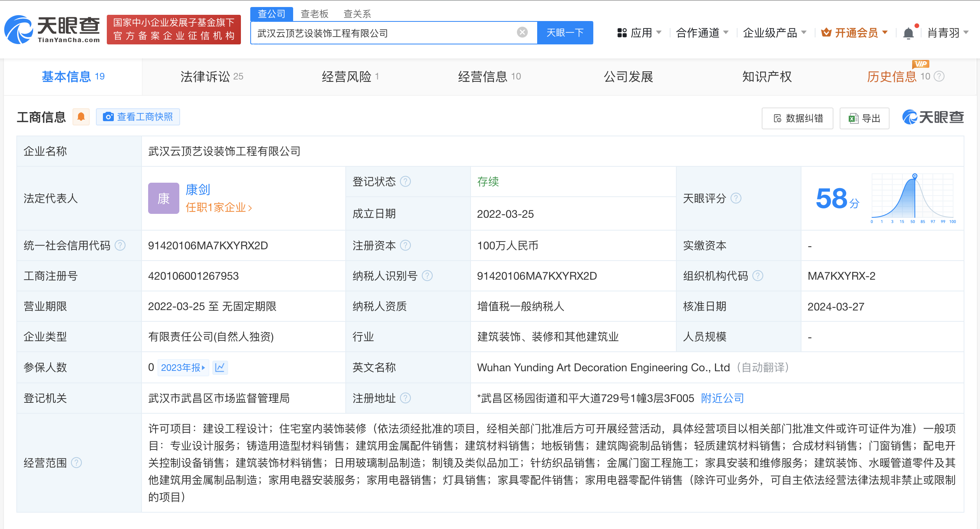Open the 参保人数 trend chart icon
This screenshot has height=529, width=980.
(x=220, y=367)
